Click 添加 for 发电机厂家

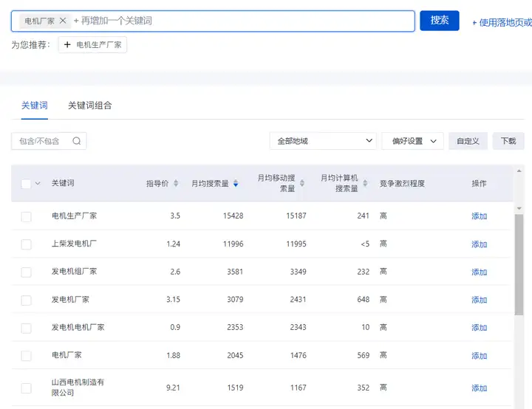479,300
